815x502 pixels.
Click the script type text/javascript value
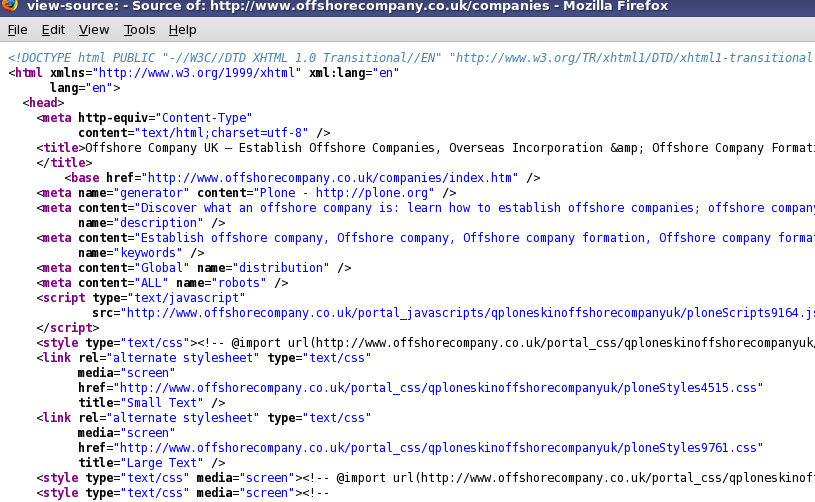click(x=186, y=298)
